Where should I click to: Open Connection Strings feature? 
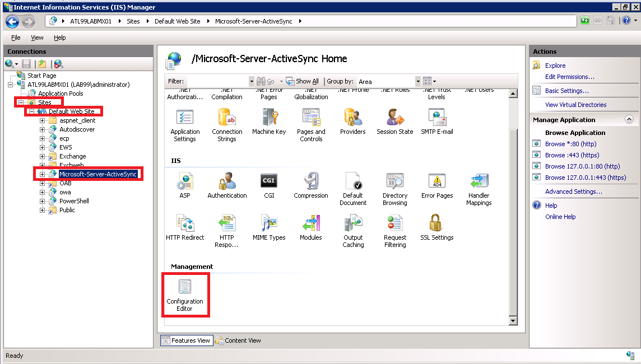(227, 125)
